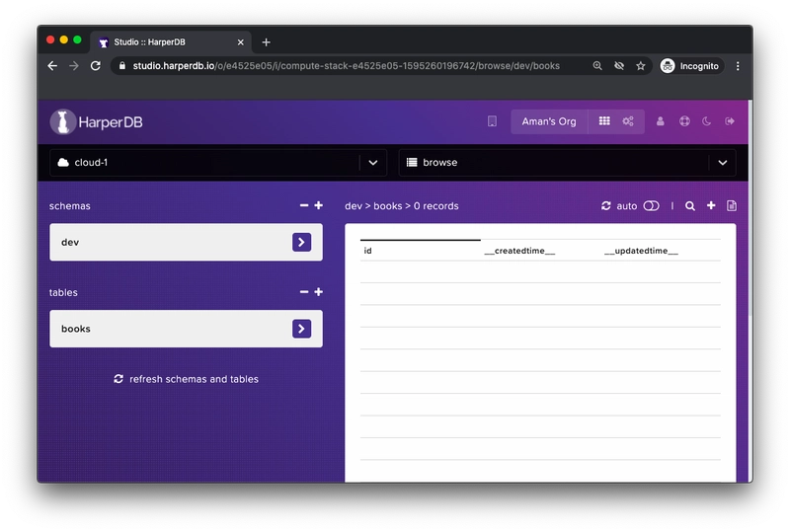Toggle the auto refresh switch
790x532 pixels.
pyautogui.click(x=651, y=206)
